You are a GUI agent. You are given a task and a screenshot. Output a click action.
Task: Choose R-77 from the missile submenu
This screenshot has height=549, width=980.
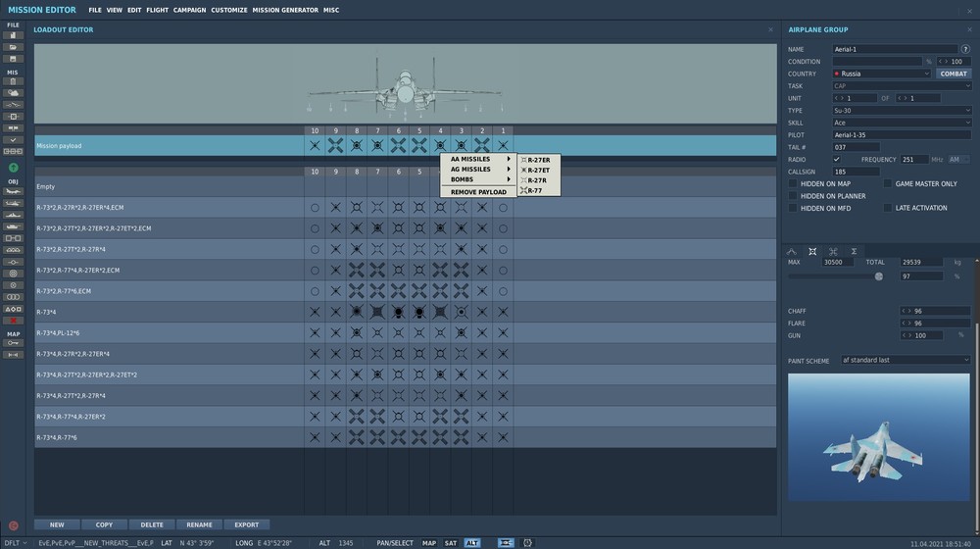pyautogui.click(x=539, y=191)
